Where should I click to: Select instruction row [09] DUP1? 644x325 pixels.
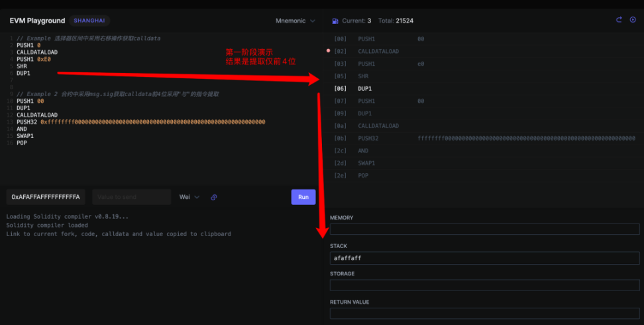[x=484, y=113]
